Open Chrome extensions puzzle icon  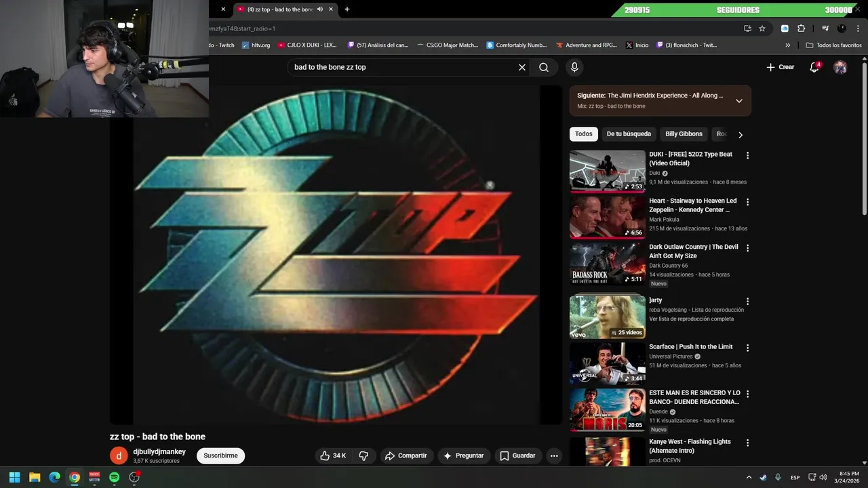[801, 28]
